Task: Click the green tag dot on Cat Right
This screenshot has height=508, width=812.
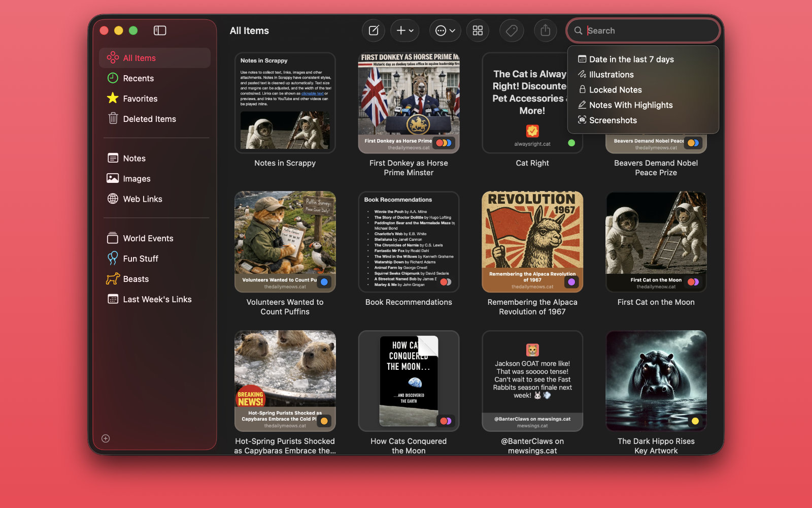Action: pyautogui.click(x=571, y=143)
